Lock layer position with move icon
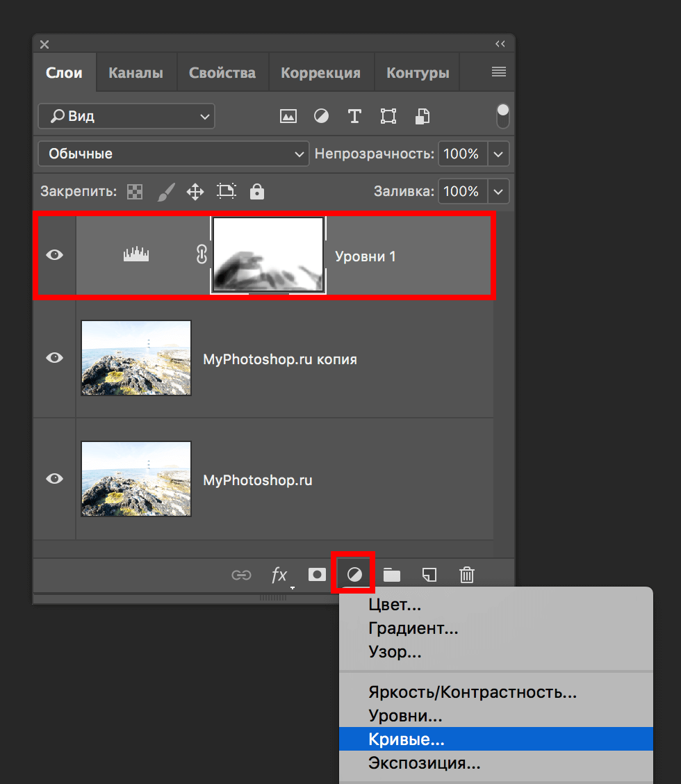This screenshot has width=681, height=784. pyautogui.click(x=195, y=192)
